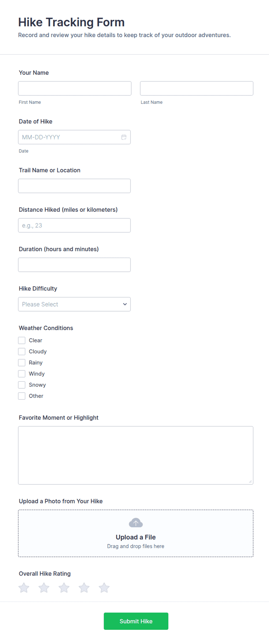
Task: Select the Other weather checkbox
Action: coord(22,396)
